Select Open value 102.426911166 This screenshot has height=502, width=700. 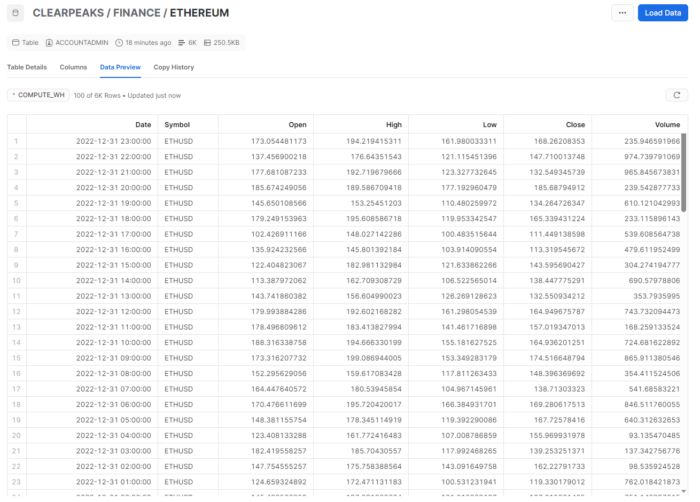tap(279, 234)
